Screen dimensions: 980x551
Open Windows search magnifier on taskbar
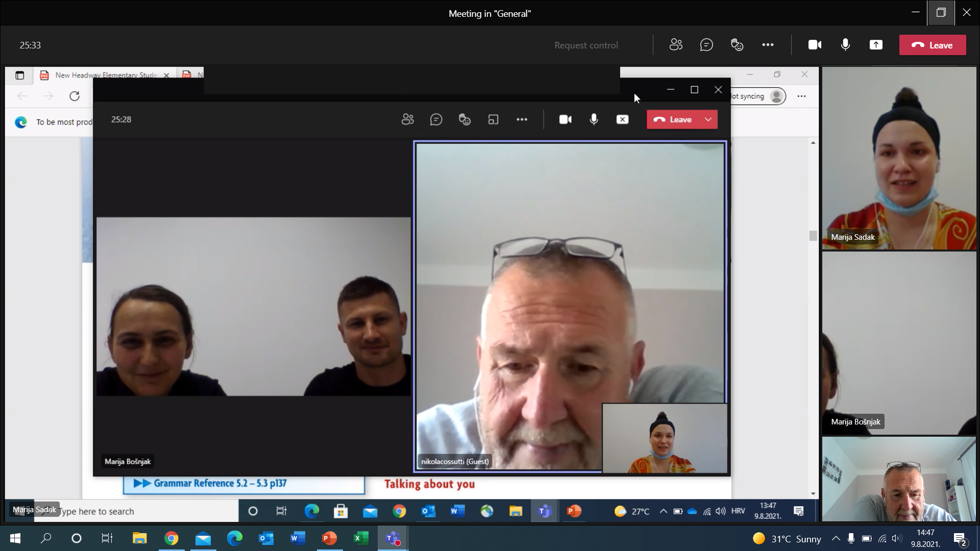pos(46,538)
